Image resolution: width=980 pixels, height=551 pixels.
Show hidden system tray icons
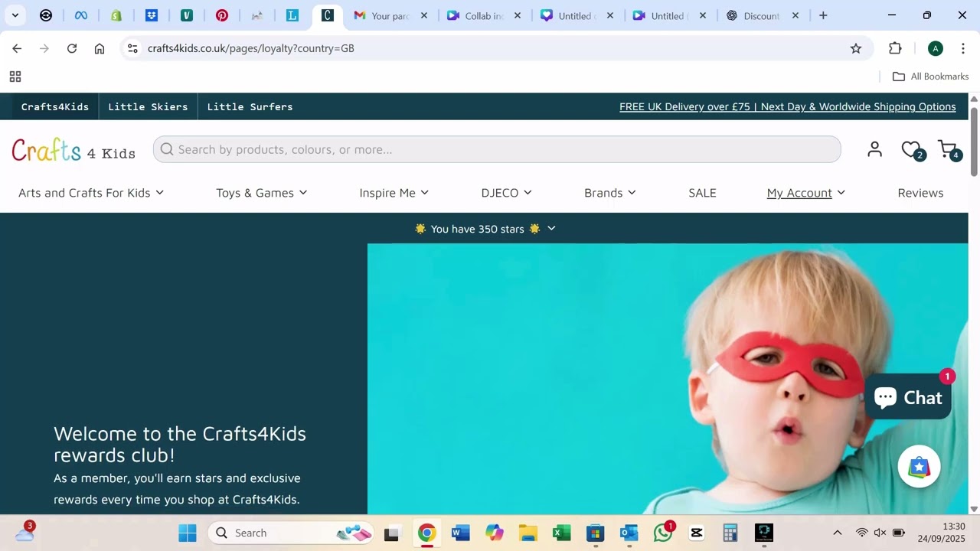click(x=838, y=533)
